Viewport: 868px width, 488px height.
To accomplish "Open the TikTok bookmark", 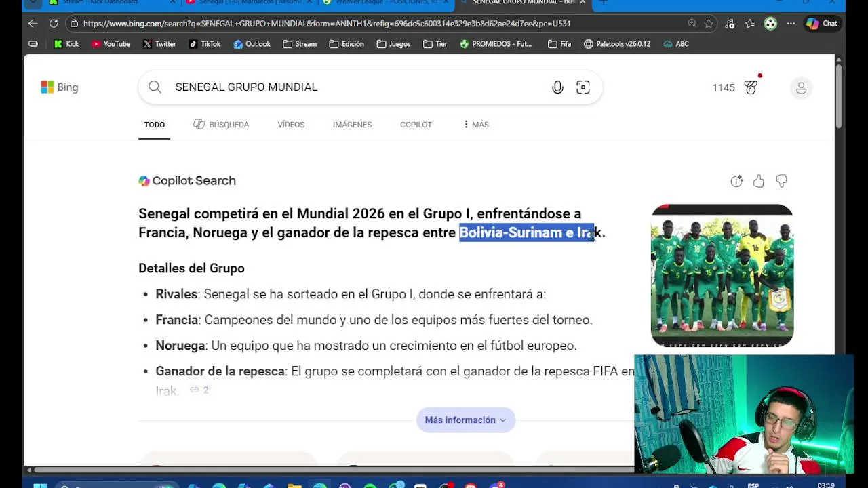I will 204,44.
